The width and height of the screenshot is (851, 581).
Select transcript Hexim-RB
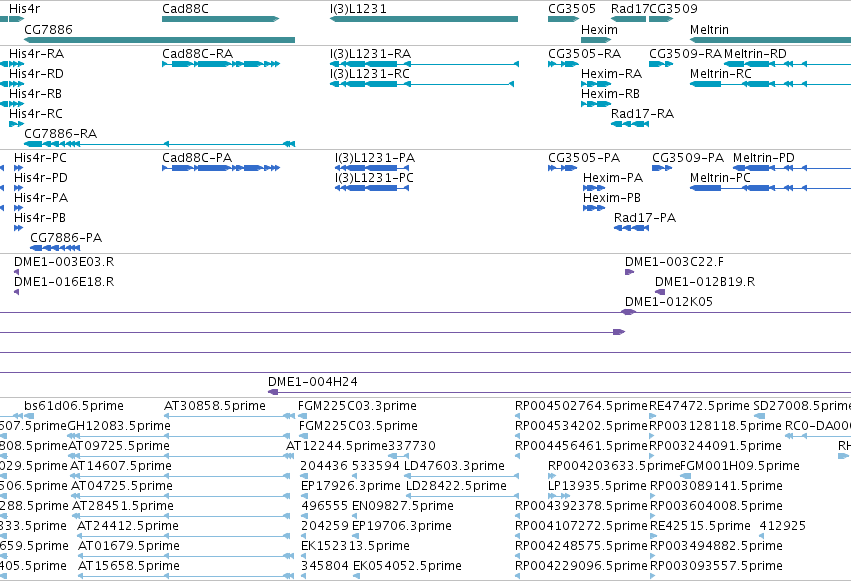tap(611, 94)
